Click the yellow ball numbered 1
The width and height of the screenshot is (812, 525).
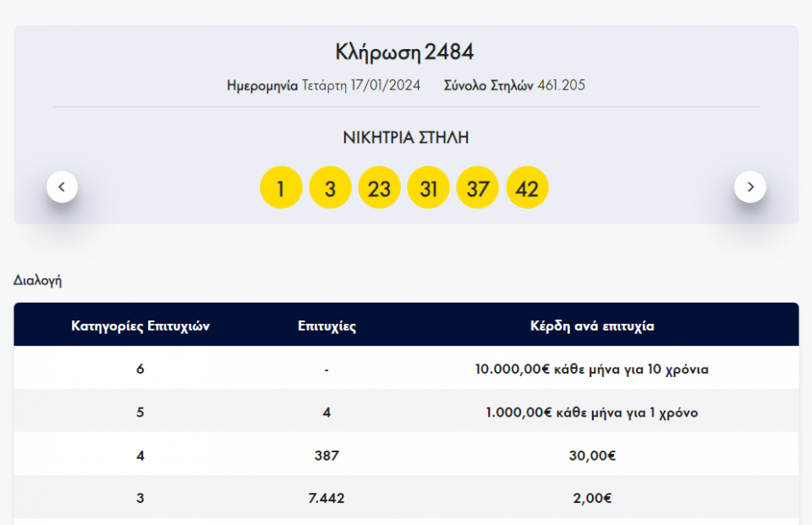coord(281,188)
